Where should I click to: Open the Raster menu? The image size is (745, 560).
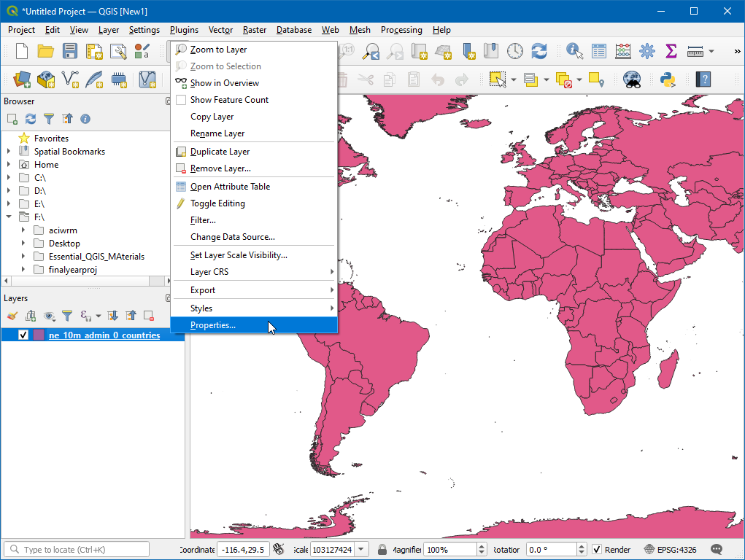[255, 30]
